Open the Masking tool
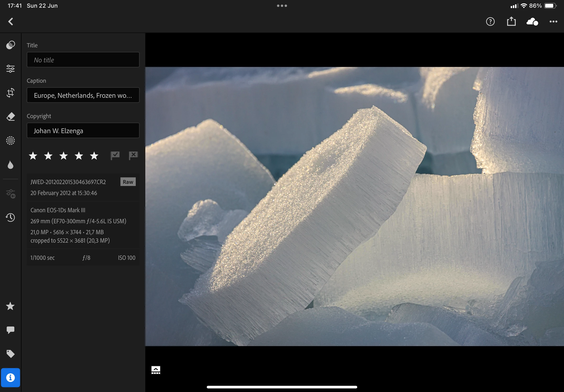This screenshot has width=564, height=392. [10, 141]
